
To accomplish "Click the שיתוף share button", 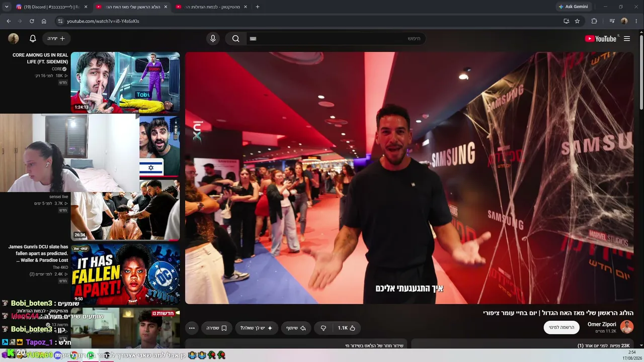I will tap(296, 328).
